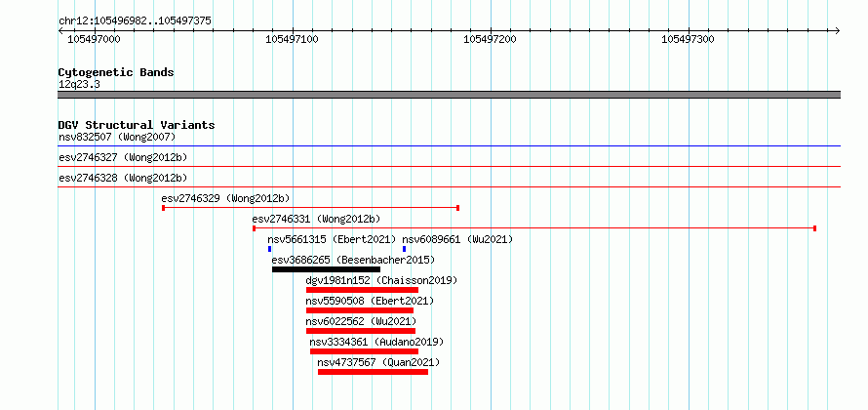The width and height of the screenshot is (868, 410).
Task: Click the red esv2746328 variant line
Action: point(449,186)
